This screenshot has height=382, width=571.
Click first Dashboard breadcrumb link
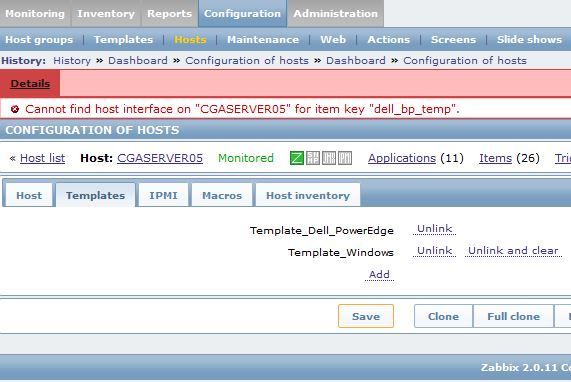[x=138, y=60]
